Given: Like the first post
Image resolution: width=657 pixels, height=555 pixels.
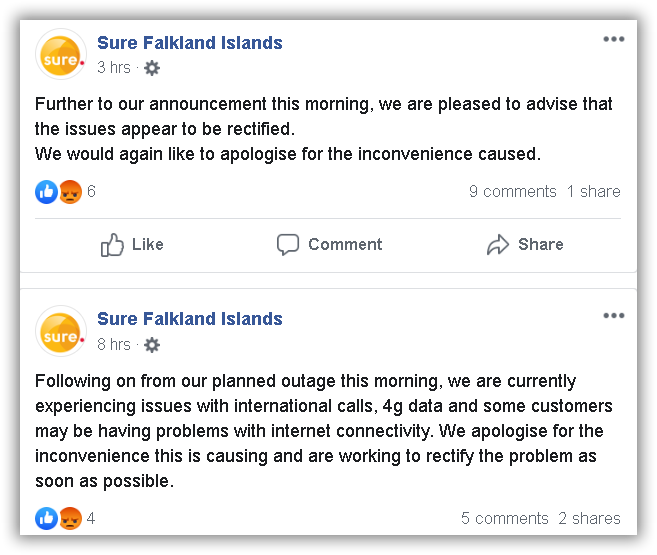Looking at the screenshot, I should pos(132,245).
